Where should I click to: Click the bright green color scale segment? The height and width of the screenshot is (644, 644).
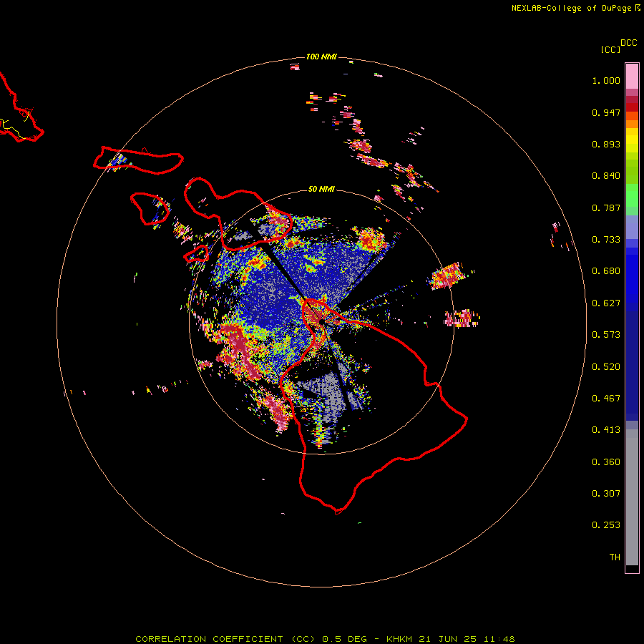(632, 195)
